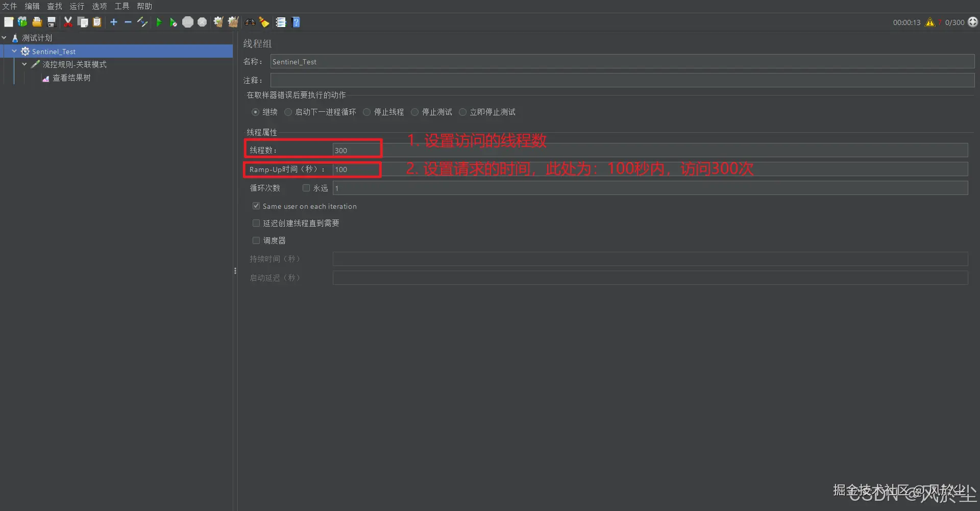The width and height of the screenshot is (980, 511).
Task: Select the 停止测试 radio button
Action: pos(414,112)
